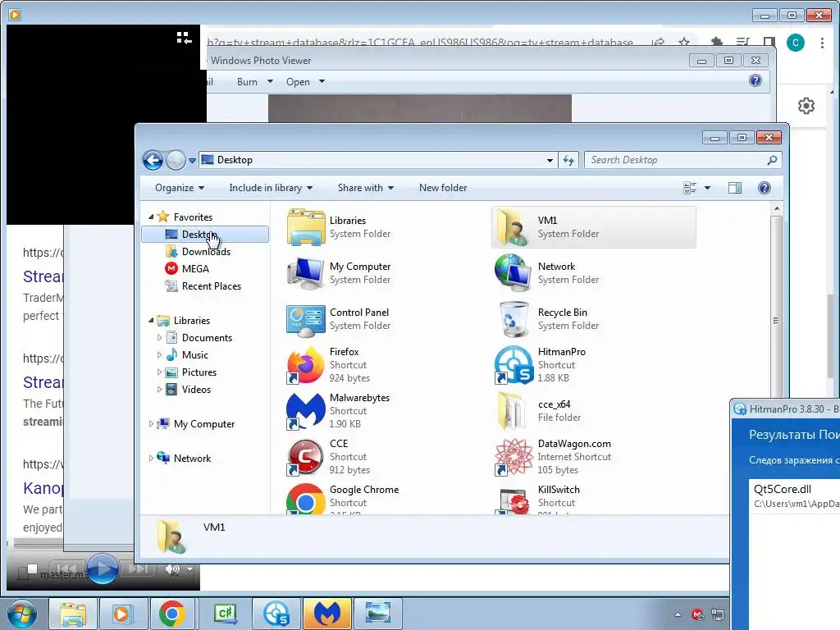The width and height of the screenshot is (840, 630).
Task: Select the Control Panel item
Action: tap(339, 319)
